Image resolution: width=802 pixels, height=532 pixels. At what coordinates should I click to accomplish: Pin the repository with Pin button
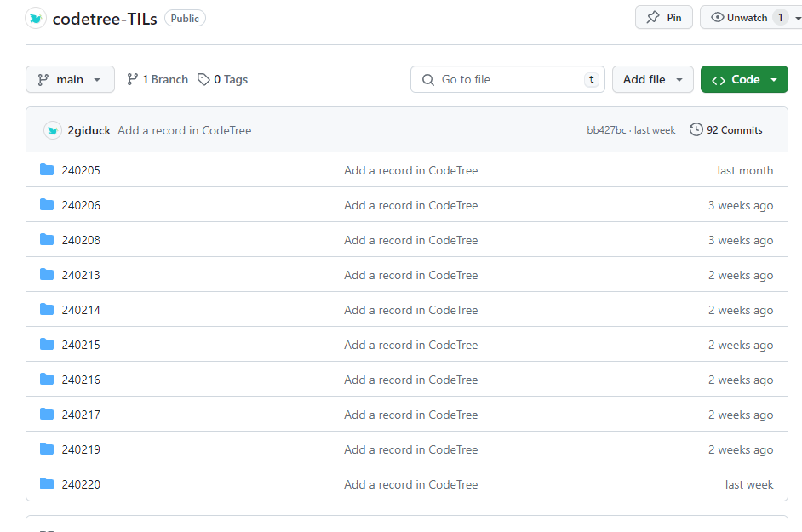[x=664, y=17]
